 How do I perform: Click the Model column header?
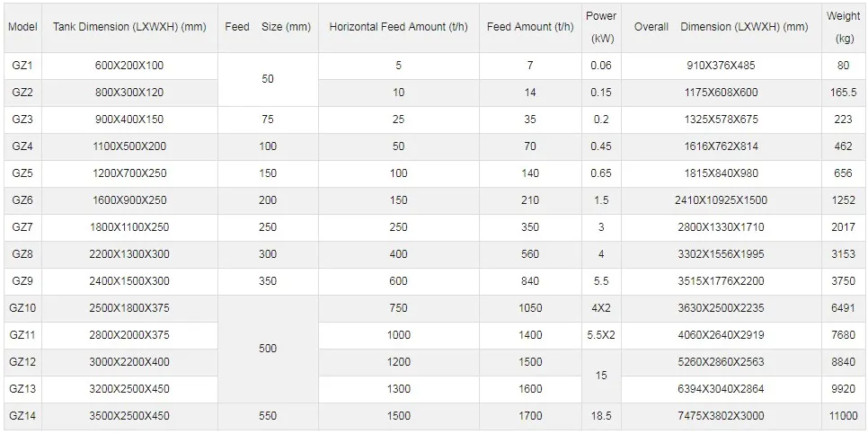pos(21,27)
